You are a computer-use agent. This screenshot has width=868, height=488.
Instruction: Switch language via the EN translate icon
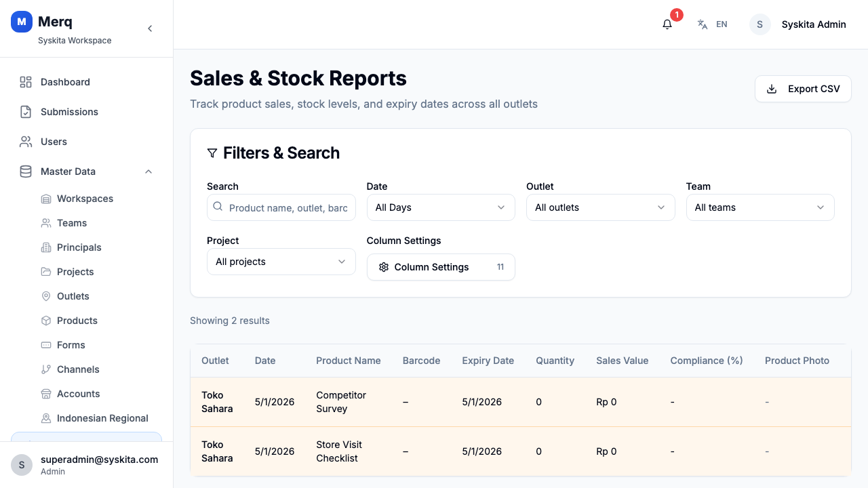(x=703, y=24)
